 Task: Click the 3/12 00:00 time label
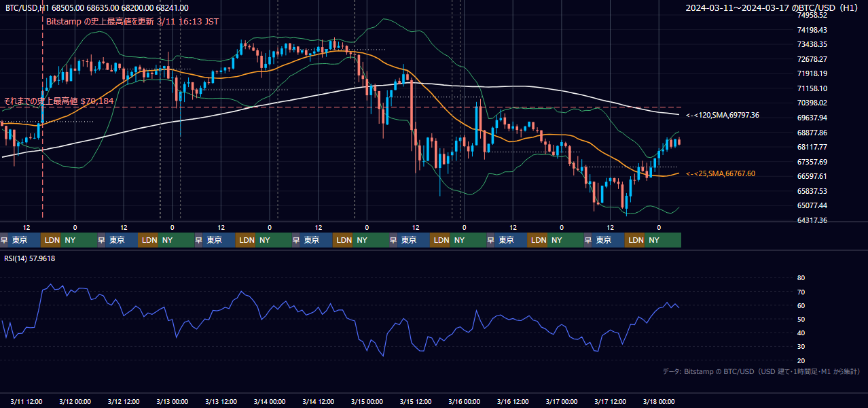coord(74,401)
